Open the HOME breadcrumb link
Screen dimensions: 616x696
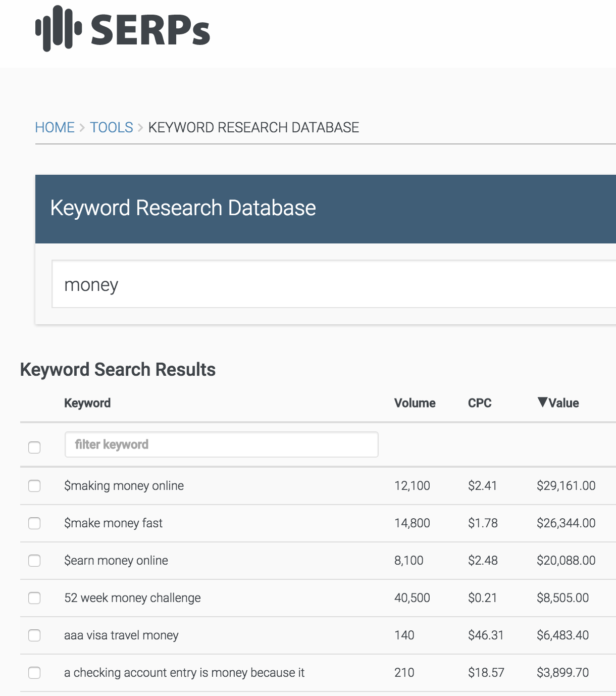click(x=55, y=127)
